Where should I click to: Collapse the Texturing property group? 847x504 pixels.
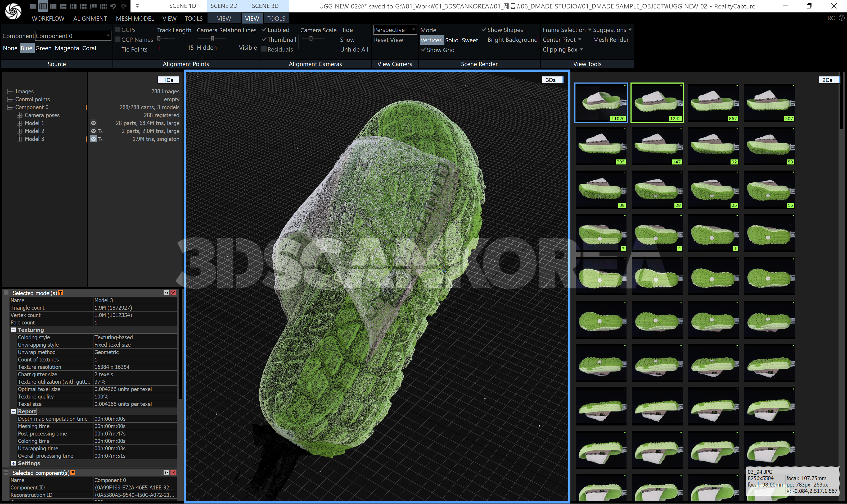pyautogui.click(x=13, y=330)
